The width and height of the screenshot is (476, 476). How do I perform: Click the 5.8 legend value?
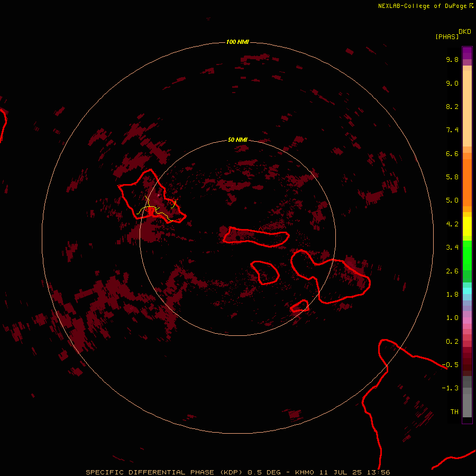pyautogui.click(x=452, y=177)
